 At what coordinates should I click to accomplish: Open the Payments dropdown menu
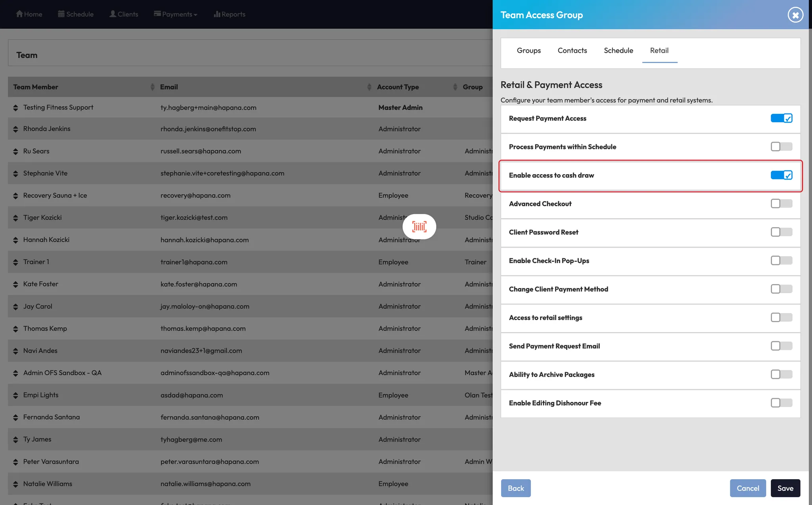click(176, 14)
